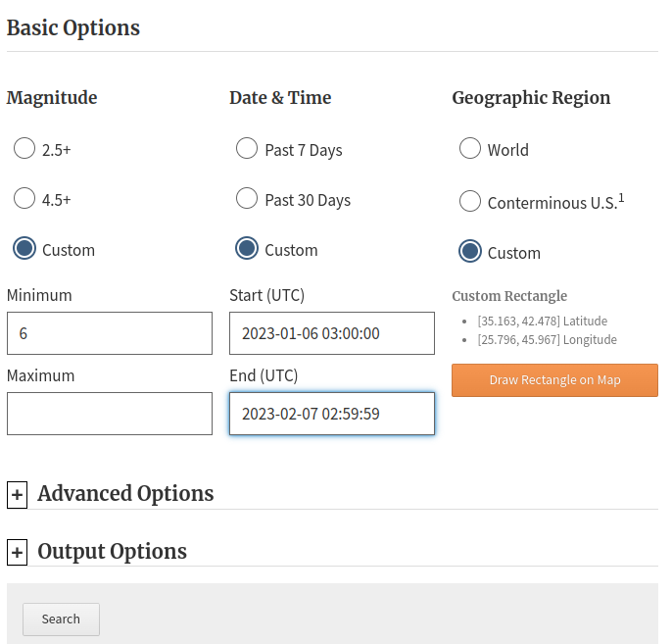The width and height of the screenshot is (672, 644).
Task: Choose Custom magnitude radio button
Action: 24,249
